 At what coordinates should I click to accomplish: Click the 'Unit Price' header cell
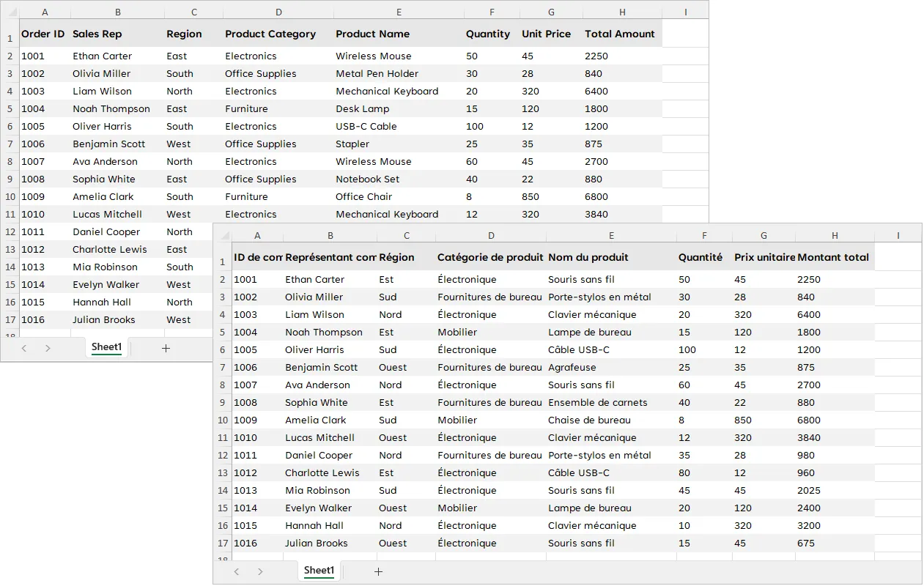coord(552,33)
